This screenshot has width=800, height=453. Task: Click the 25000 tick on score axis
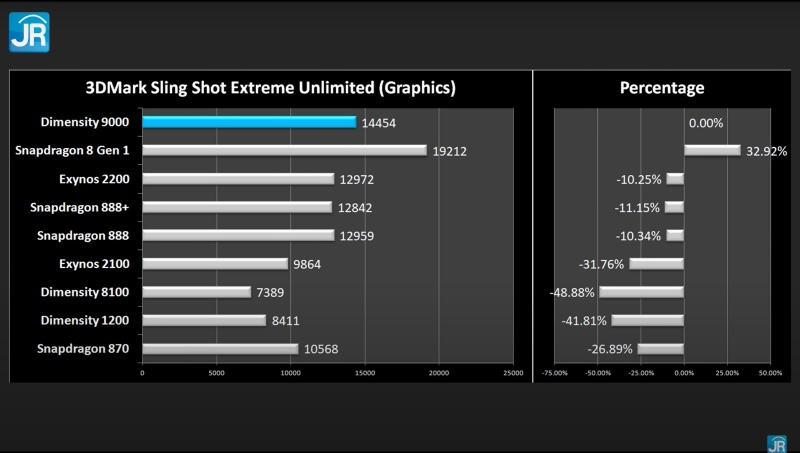pos(513,373)
